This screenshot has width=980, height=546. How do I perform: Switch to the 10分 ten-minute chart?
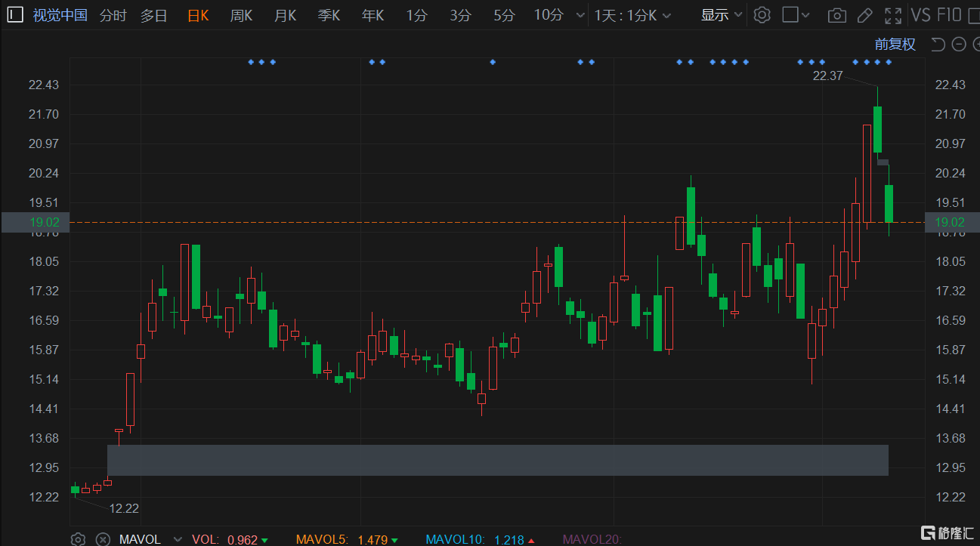pyautogui.click(x=549, y=15)
